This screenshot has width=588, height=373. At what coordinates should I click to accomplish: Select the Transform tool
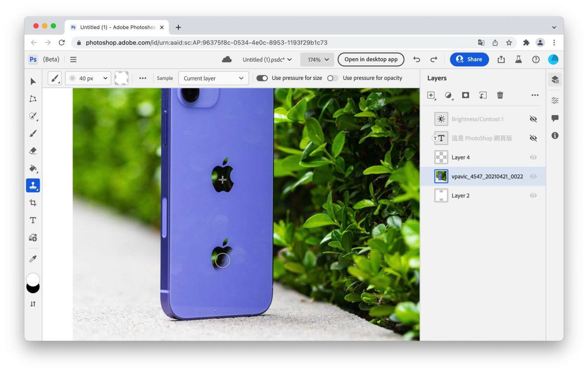(33, 99)
